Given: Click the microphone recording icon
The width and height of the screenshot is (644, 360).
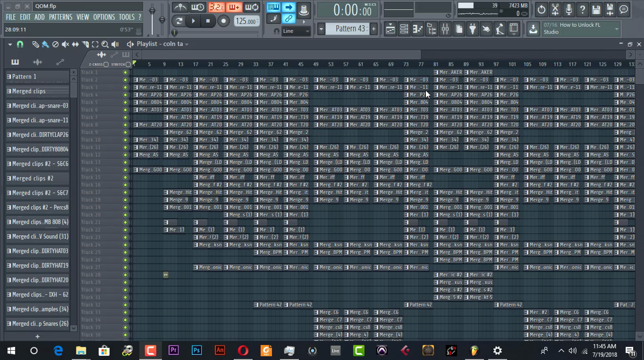Looking at the screenshot, I should click(569, 9).
